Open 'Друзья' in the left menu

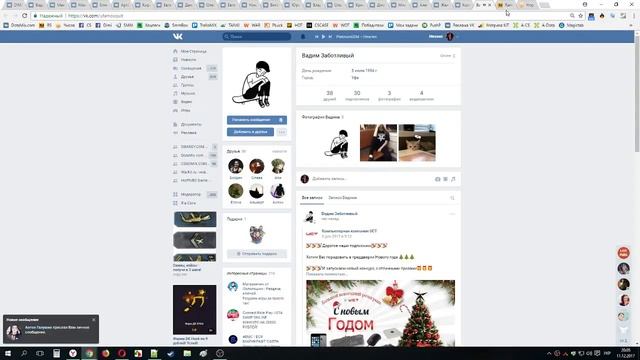coord(187,77)
